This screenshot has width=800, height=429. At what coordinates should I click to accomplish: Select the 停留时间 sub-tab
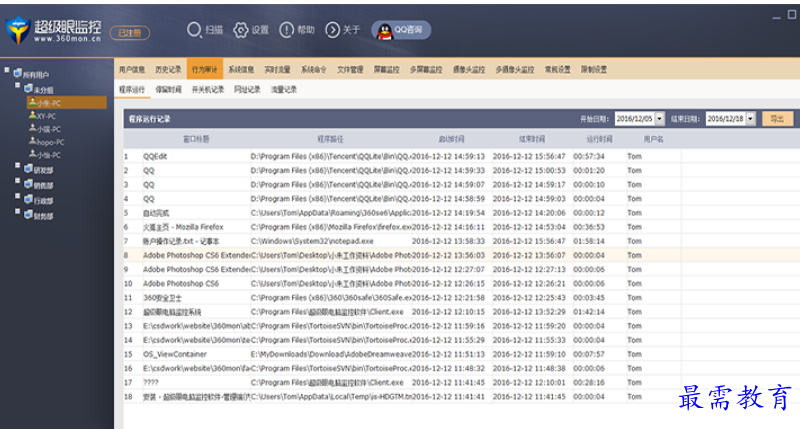tap(168, 90)
